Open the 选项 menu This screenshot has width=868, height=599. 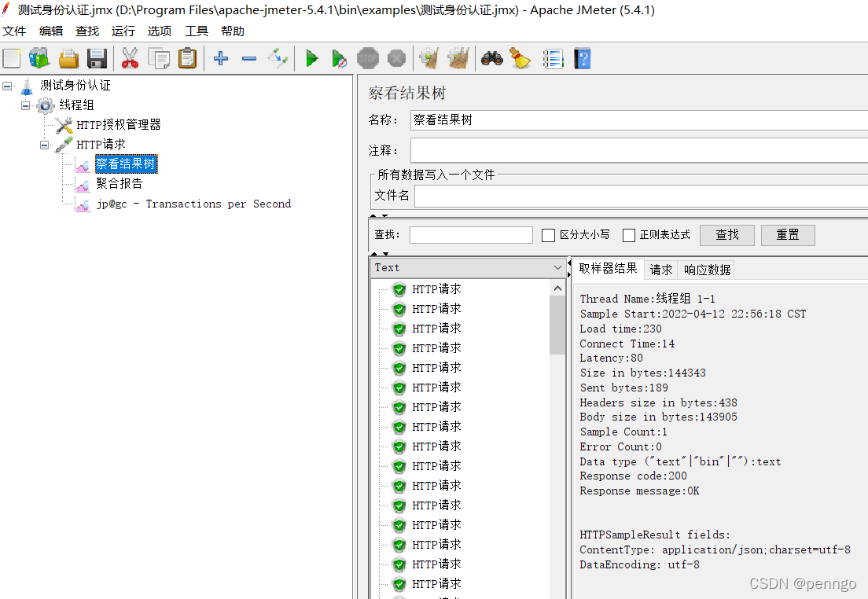160,31
